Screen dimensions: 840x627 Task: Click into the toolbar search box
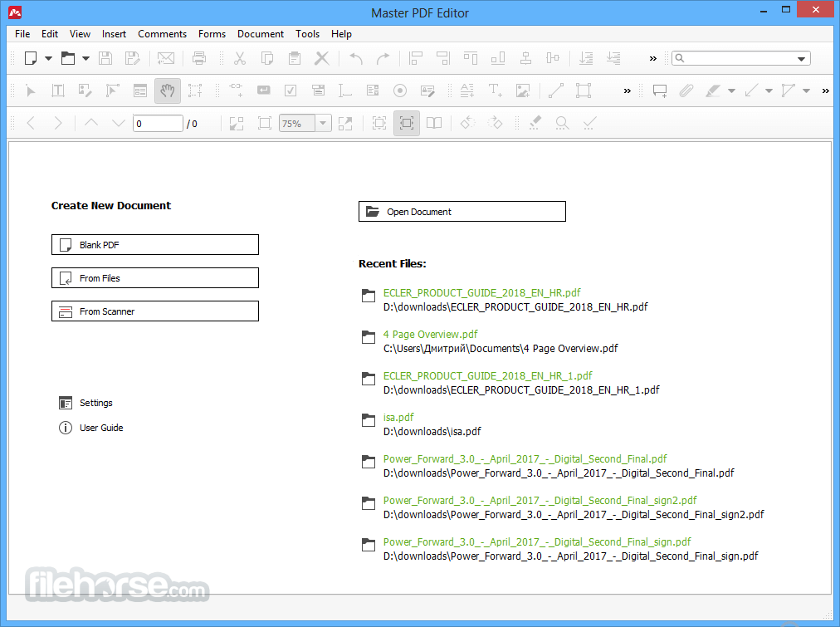[x=740, y=58]
